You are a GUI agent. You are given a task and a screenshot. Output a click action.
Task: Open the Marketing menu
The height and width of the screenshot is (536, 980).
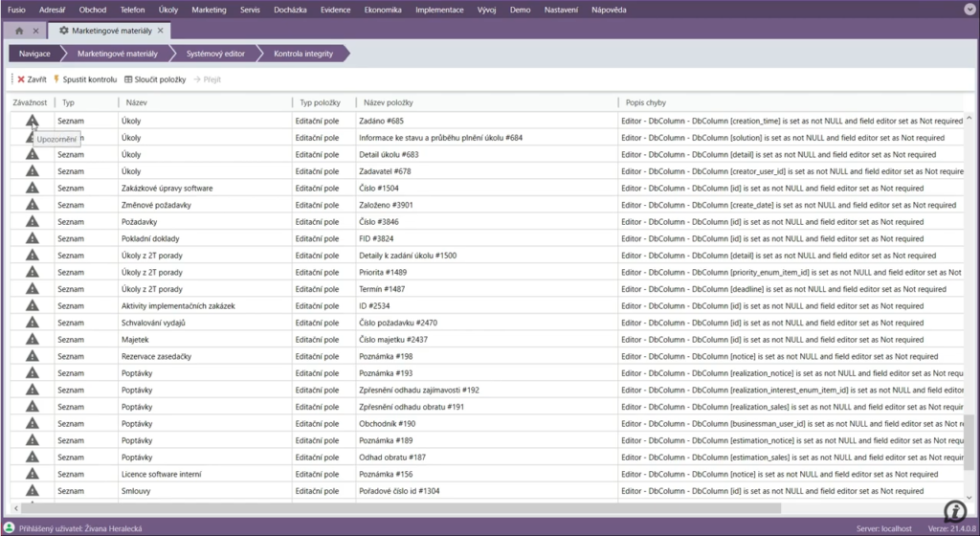click(x=209, y=10)
